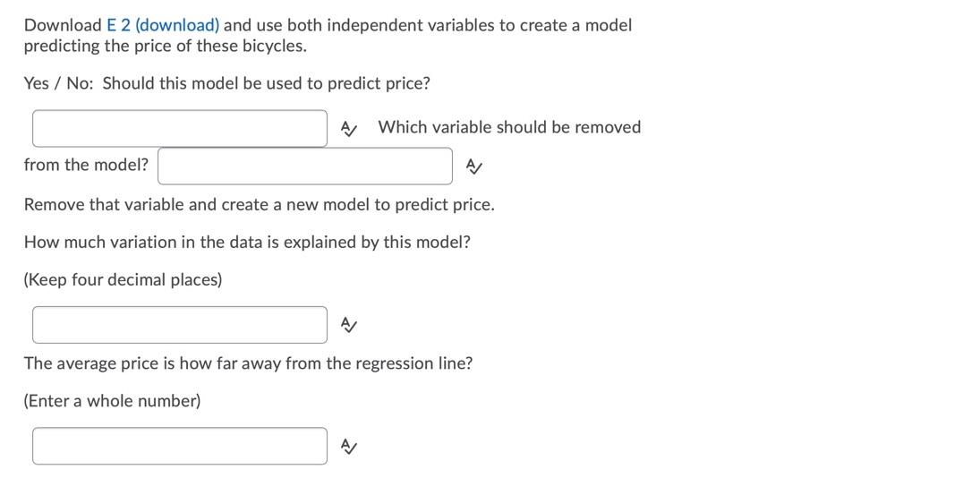This screenshot has width=980, height=478.
Task: Focus the whole number answer field
Action: 180,446
